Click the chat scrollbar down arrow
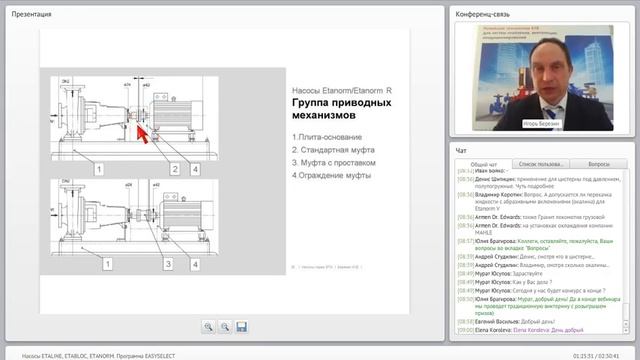 (x=626, y=331)
